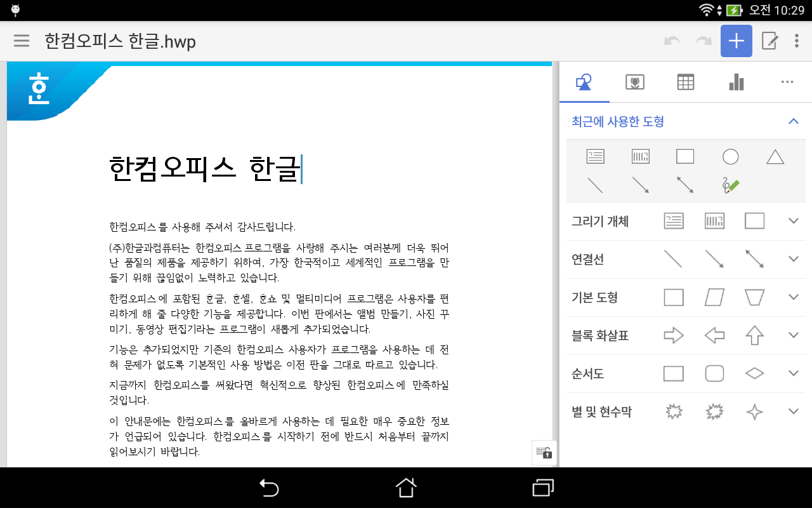Click the Hancom logo in document header
The image size is (812, 508).
39,88
